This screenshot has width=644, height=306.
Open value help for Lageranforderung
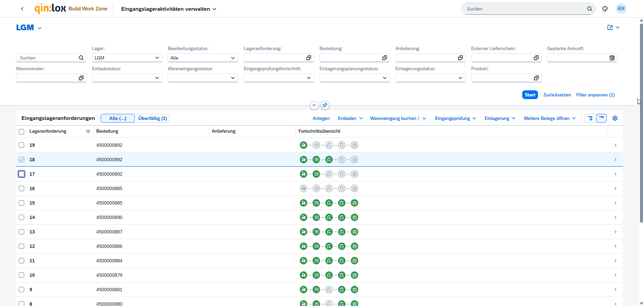(x=309, y=58)
